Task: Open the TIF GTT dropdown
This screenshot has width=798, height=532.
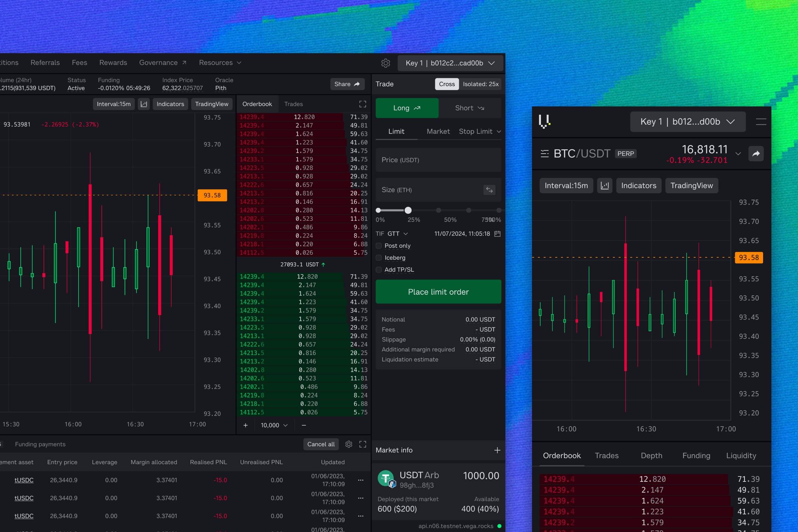Action: (x=397, y=234)
